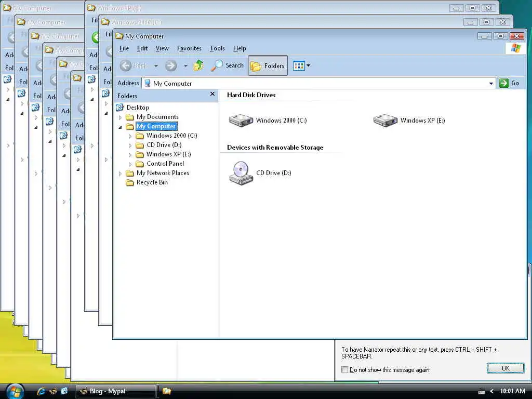
Task: Close the Folders pane with its X
Action: click(212, 94)
